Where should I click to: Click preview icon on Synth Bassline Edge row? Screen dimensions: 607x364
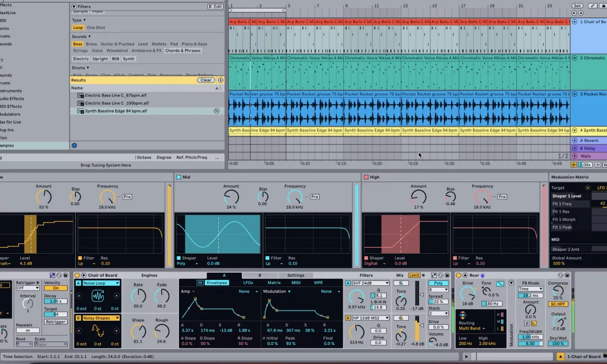click(216, 111)
